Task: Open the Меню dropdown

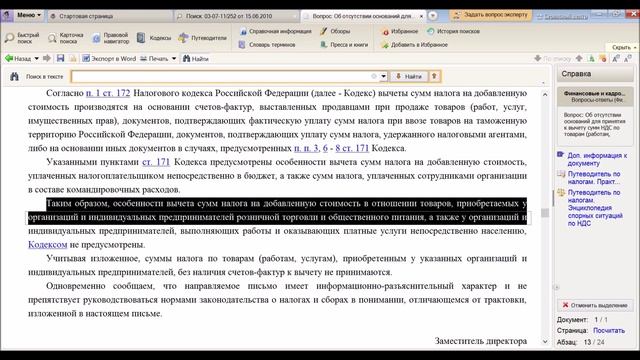Action: point(29,16)
